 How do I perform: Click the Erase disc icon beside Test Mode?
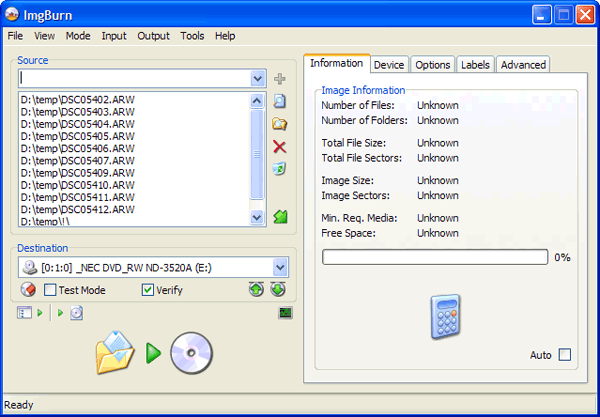tap(28, 290)
